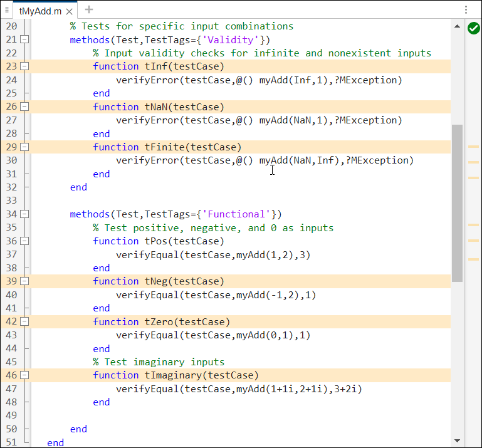Collapse the tImaginary function fold at line 46

pyautogui.click(x=24, y=375)
